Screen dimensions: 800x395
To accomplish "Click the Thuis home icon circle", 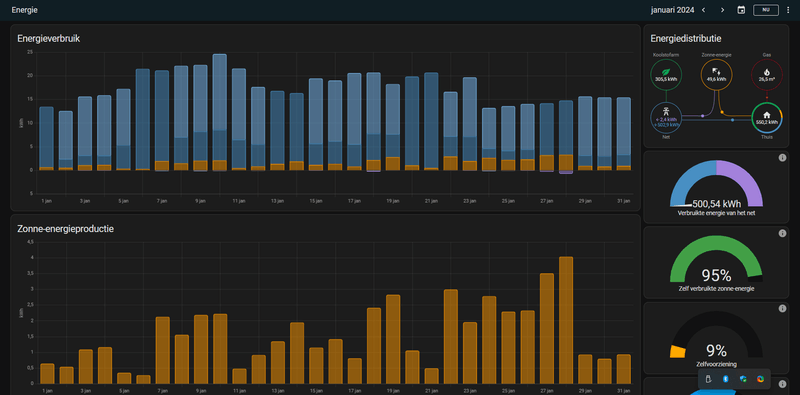I will pos(766,118).
